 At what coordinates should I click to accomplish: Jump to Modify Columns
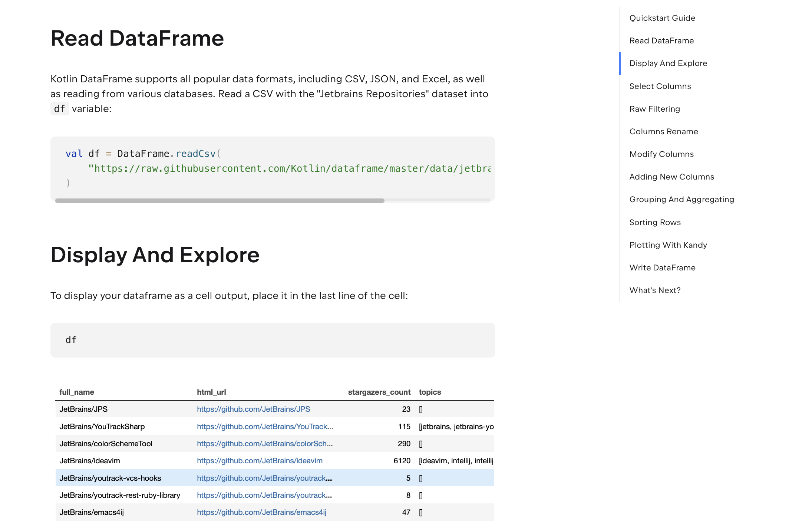[x=661, y=154]
